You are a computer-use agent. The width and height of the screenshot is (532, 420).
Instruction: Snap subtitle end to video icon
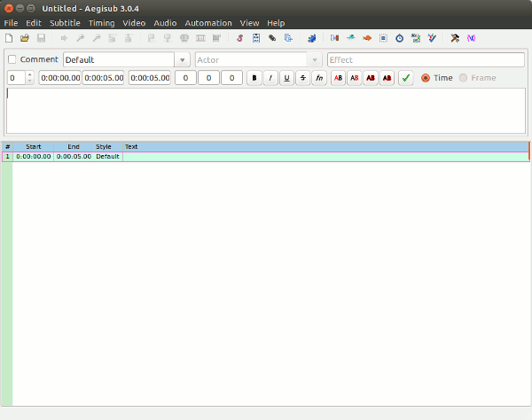click(168, 38)
